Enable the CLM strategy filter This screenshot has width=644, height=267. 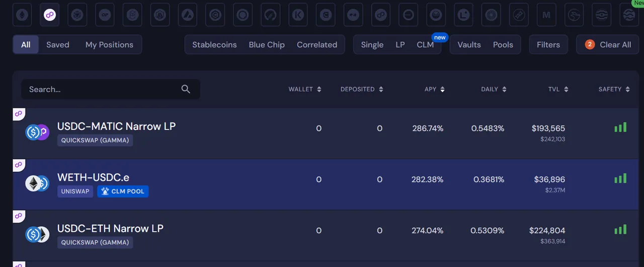425,45
